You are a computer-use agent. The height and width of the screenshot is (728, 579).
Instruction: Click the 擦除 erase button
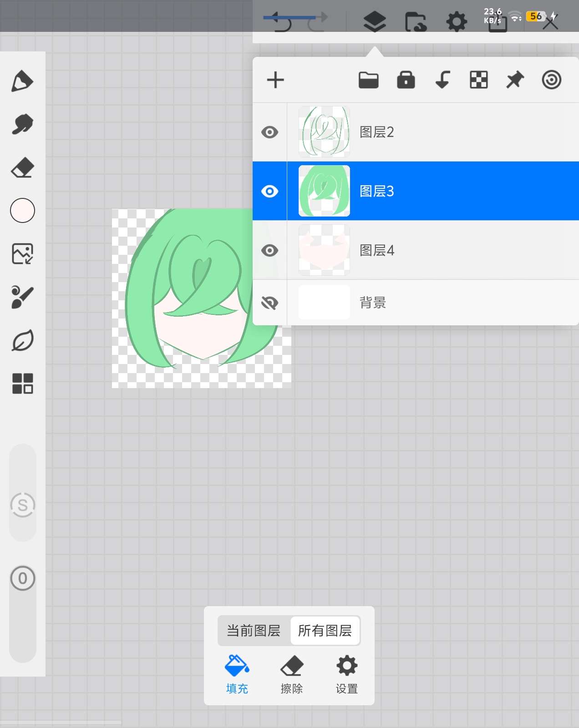(x=292, y=674)
